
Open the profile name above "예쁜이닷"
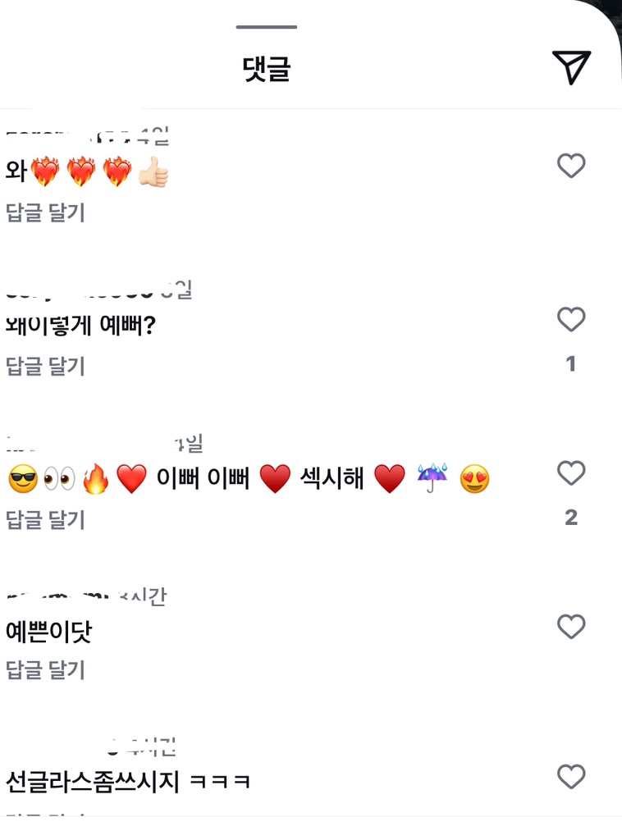pos(82,596)
